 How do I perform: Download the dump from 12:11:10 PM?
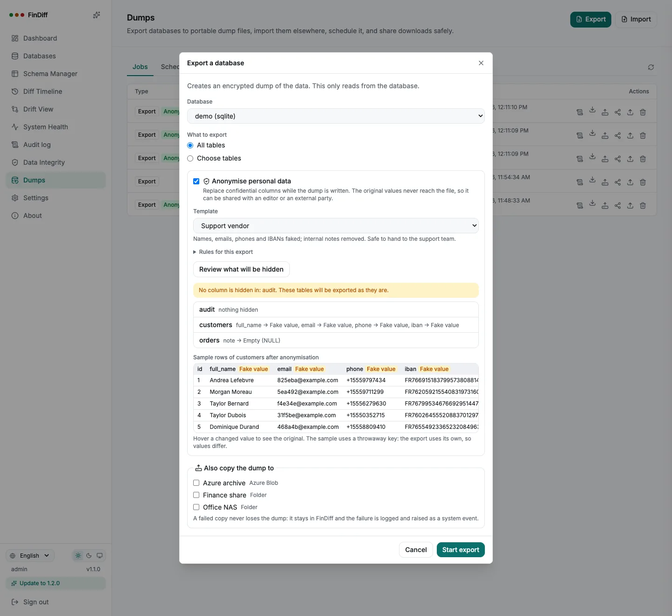[592, 110]
